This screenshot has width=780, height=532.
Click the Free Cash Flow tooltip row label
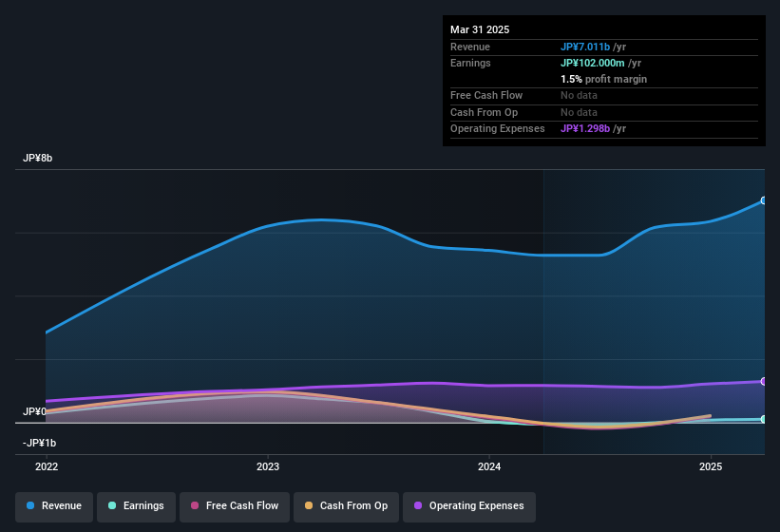click(486, 95)
